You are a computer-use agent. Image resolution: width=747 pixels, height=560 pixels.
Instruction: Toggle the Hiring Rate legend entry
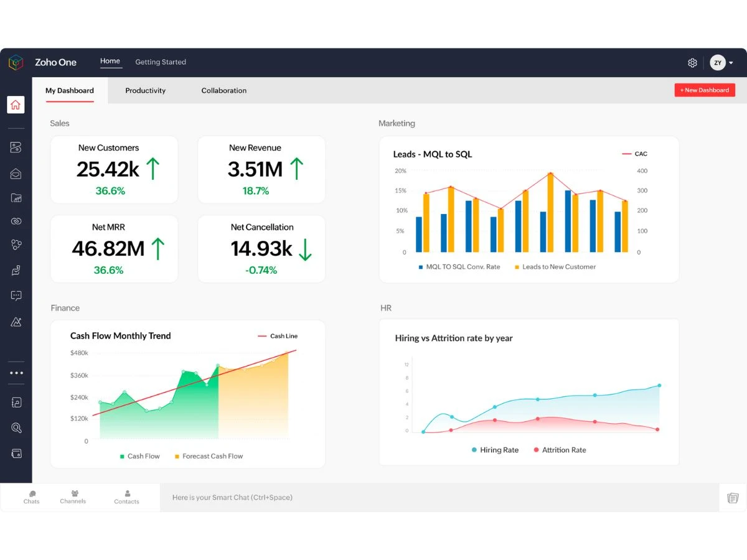(495, 450)
